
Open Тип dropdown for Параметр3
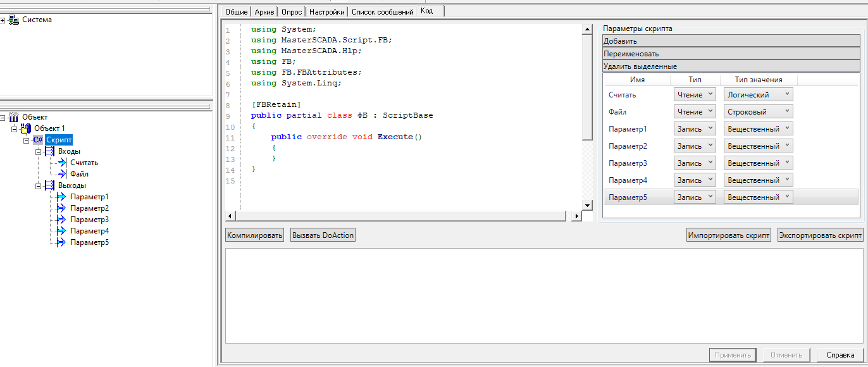point(695,163)
